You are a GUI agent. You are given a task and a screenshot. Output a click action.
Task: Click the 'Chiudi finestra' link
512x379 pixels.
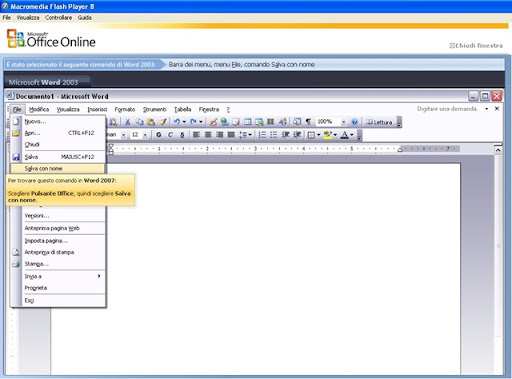pyautogui.click(x=476, y=46)
